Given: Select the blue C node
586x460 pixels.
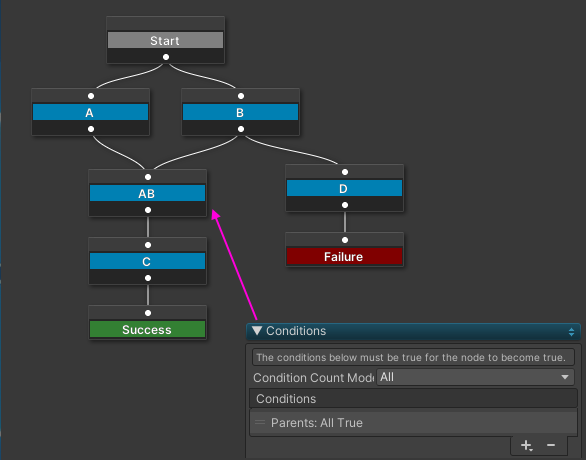Looking at the screenshot, I should click(x=147, y=261).
